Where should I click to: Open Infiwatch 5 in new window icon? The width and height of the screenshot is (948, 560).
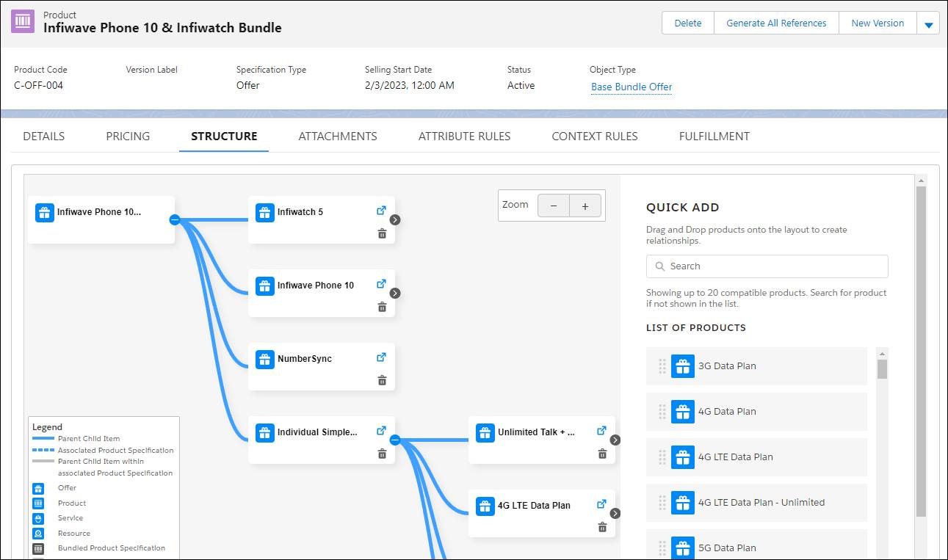tap(381, 211)
